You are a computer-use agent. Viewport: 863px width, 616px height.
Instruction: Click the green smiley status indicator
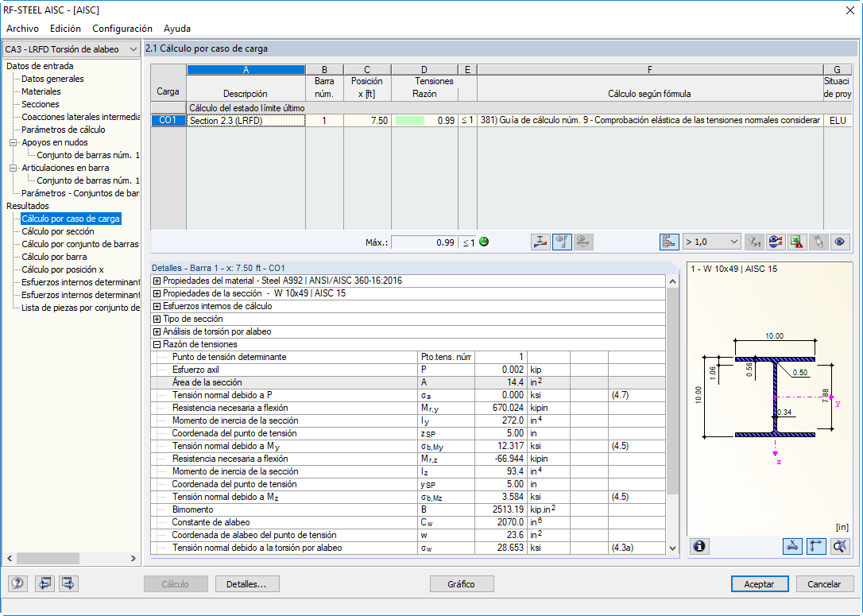(484, 242)
